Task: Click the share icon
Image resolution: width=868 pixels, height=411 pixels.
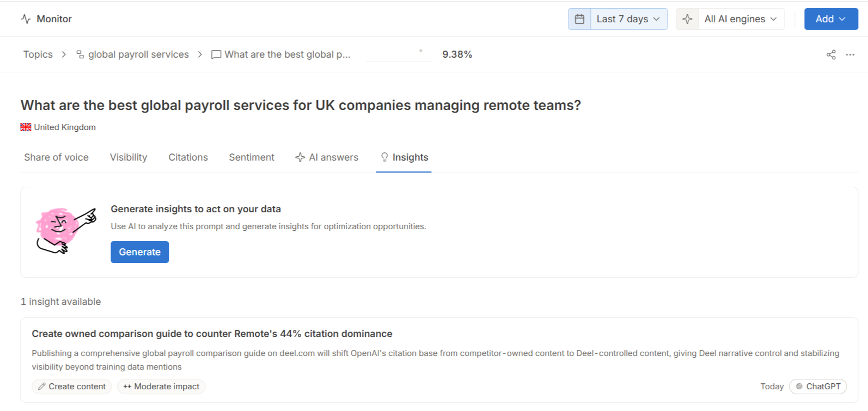Action: pyautogui.click(x=831, y=54)
